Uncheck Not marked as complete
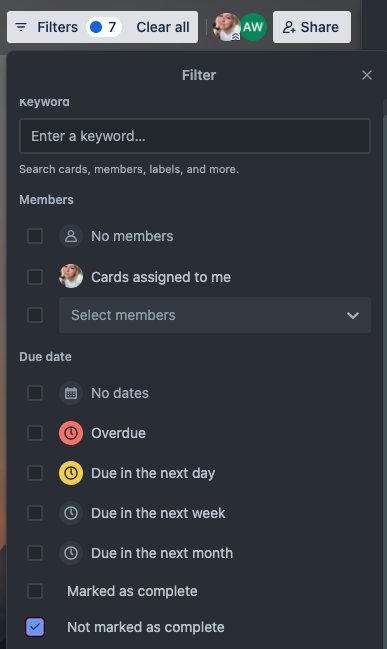 click(35, 627)
